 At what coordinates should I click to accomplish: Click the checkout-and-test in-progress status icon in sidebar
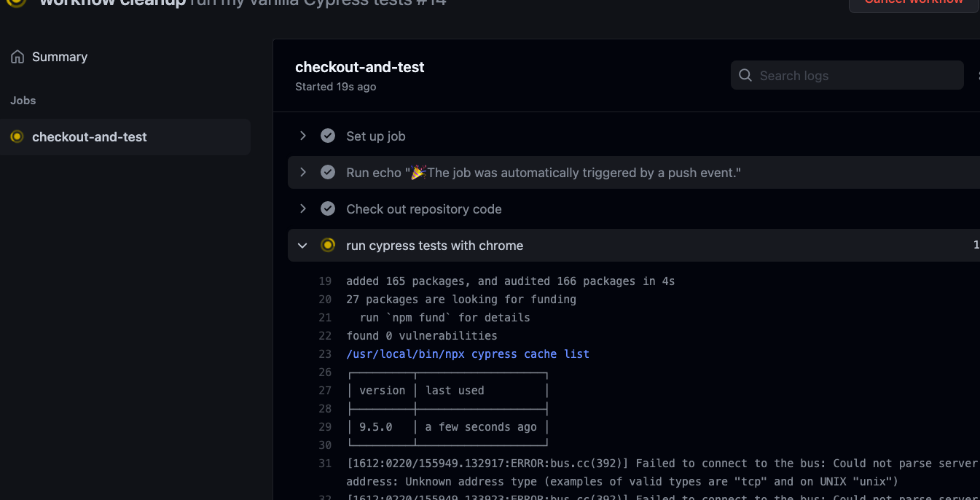click(x=17, y=137)
